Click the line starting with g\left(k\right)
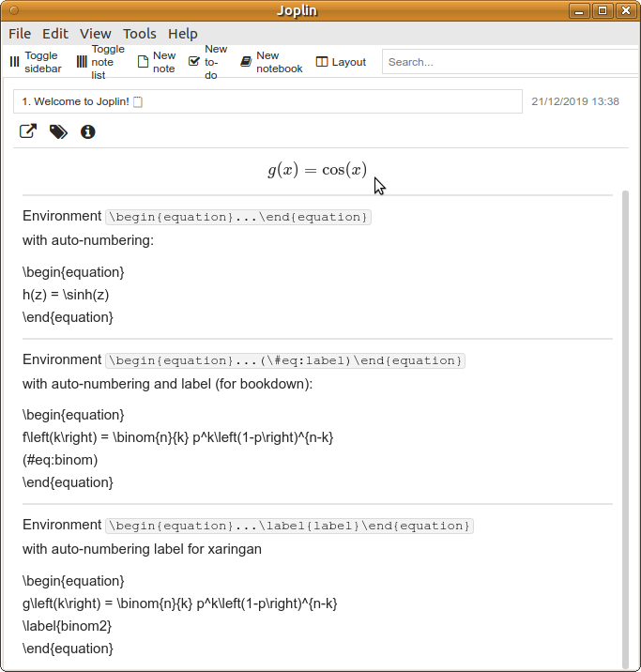This screenshot has height=672, width=641. (180, 603)
